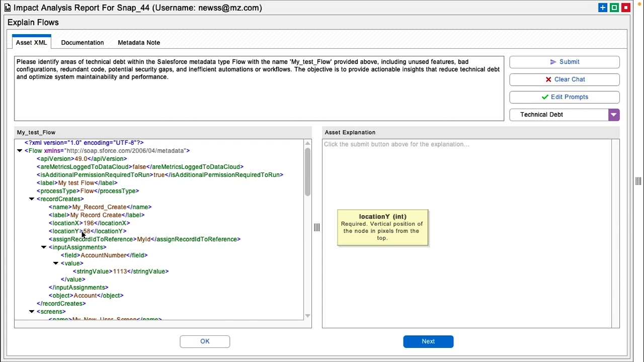Collapse the screens node
644x362 pixels.
[x=32, y=312]
